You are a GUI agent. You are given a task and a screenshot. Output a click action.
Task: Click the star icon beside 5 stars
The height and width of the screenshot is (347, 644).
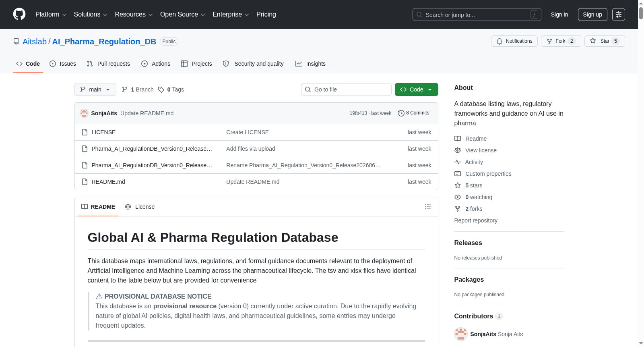458,185
